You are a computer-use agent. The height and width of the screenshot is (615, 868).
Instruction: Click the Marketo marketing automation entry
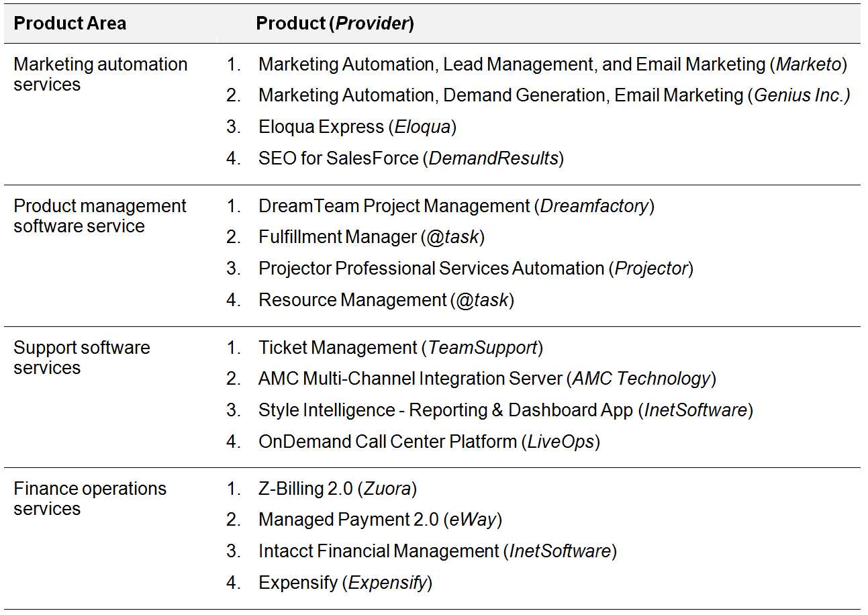552,64
